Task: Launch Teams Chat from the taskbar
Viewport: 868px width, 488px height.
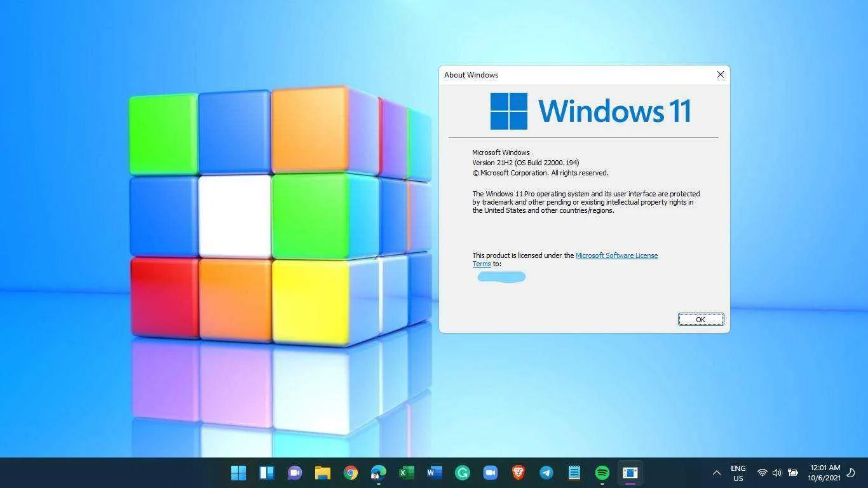Action: tap(295, 473)
